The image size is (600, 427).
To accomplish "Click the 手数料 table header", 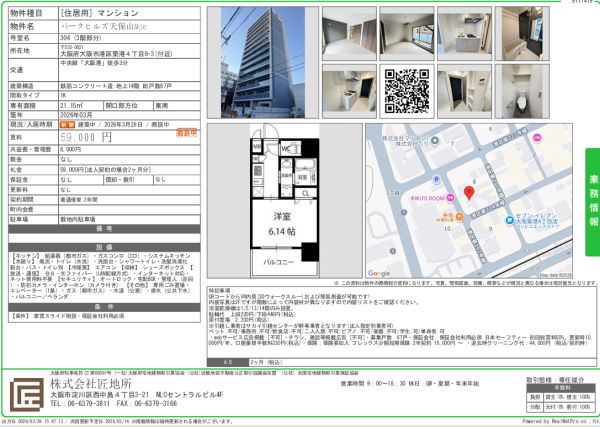I will [x=559, y=388].
